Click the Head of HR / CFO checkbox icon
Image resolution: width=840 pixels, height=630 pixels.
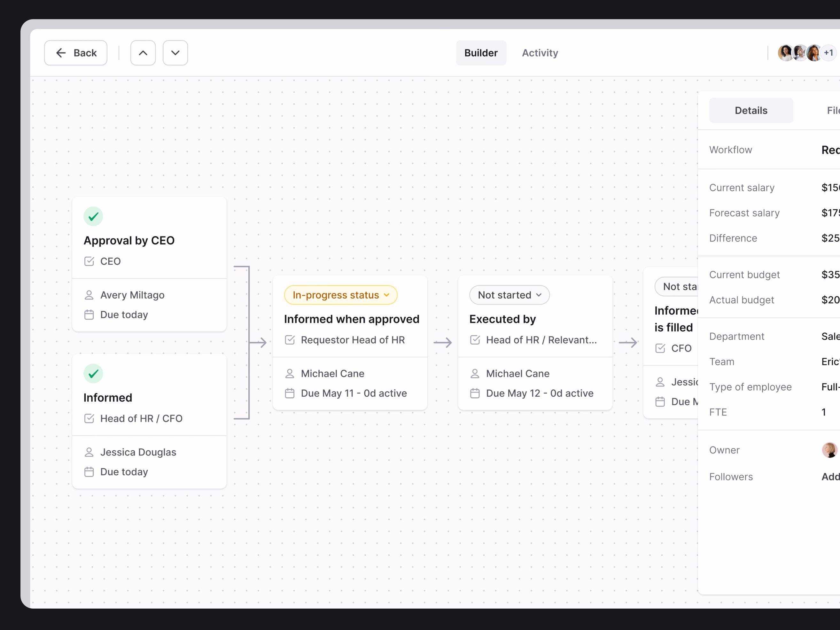tap(89, 418)
